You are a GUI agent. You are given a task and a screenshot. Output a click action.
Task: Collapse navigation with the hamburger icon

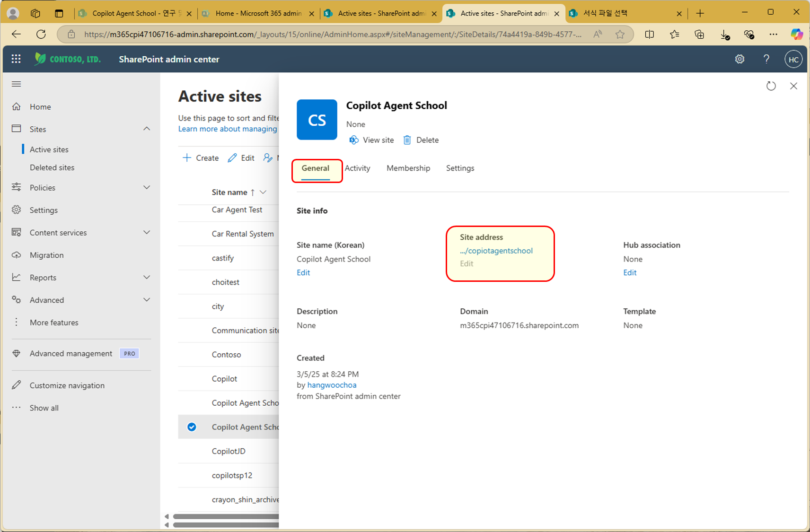point(17,84)
